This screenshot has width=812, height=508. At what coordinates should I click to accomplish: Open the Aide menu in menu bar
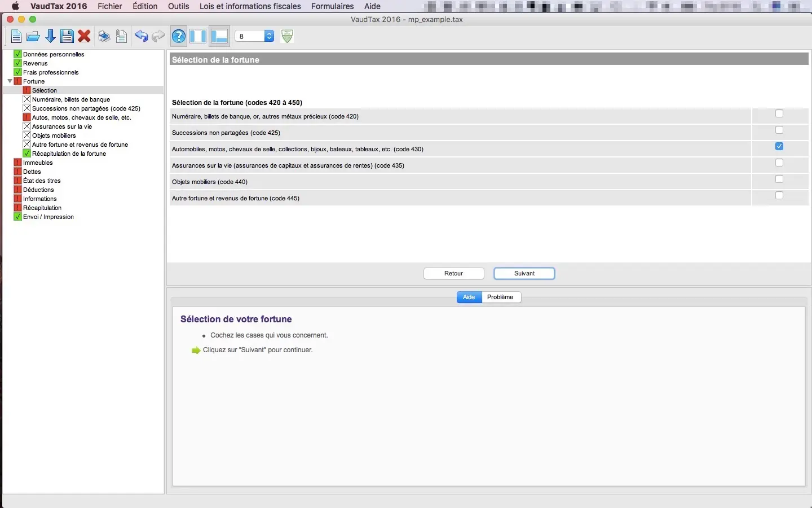(372, 6)
